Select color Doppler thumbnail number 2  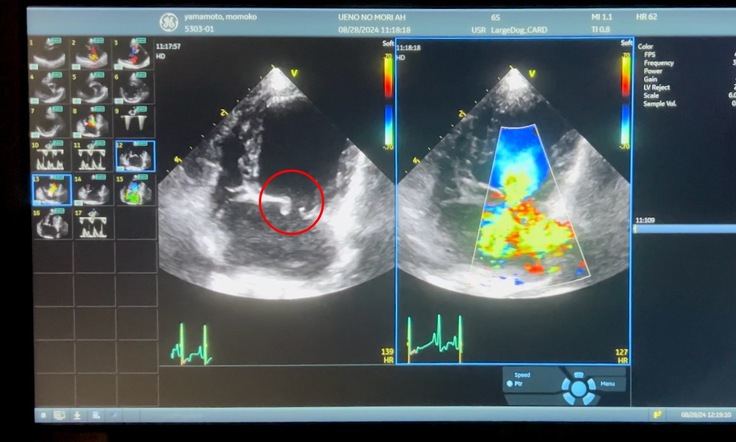click(x=91, y=54)
